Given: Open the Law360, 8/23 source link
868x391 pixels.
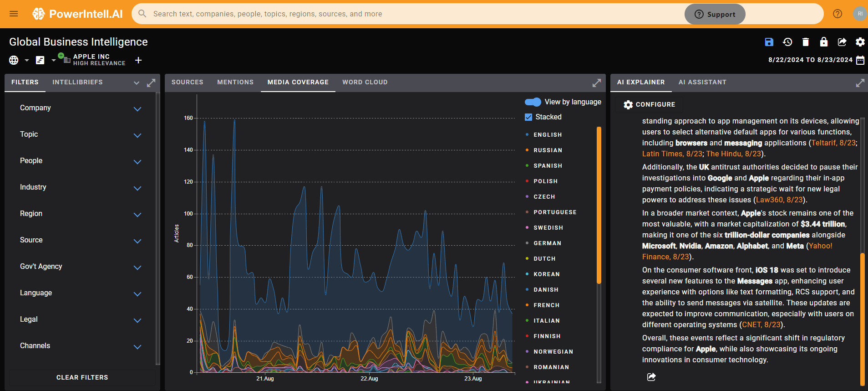Looking at the screenshot, I should (779, 200).
